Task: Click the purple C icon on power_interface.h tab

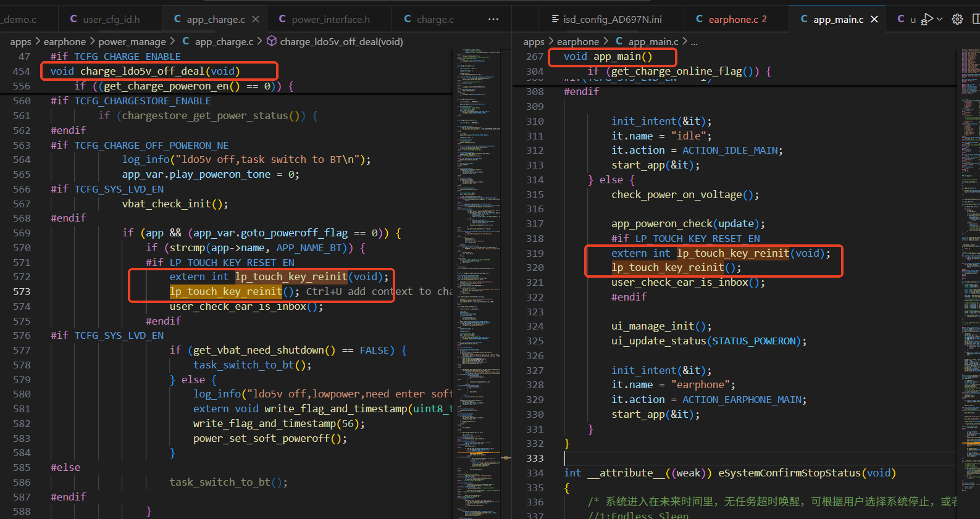Action: [x=282, y=19]
